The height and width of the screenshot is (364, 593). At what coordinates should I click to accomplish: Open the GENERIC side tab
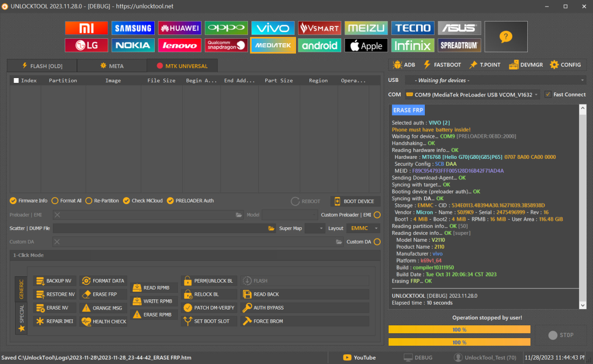click(21, 289)
